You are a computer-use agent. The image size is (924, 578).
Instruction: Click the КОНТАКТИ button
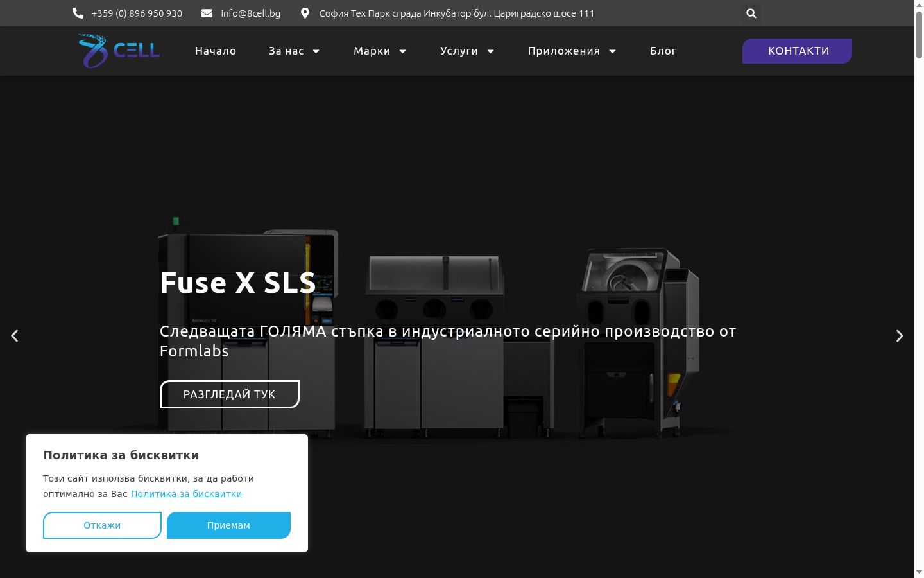[x=797, y=51]
